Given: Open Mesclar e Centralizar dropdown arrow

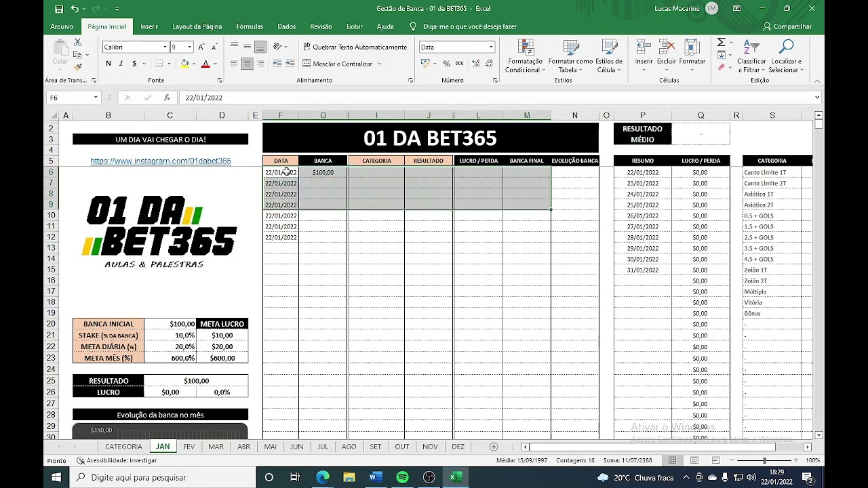Looking at the screenshot, I should click(380, 64).
